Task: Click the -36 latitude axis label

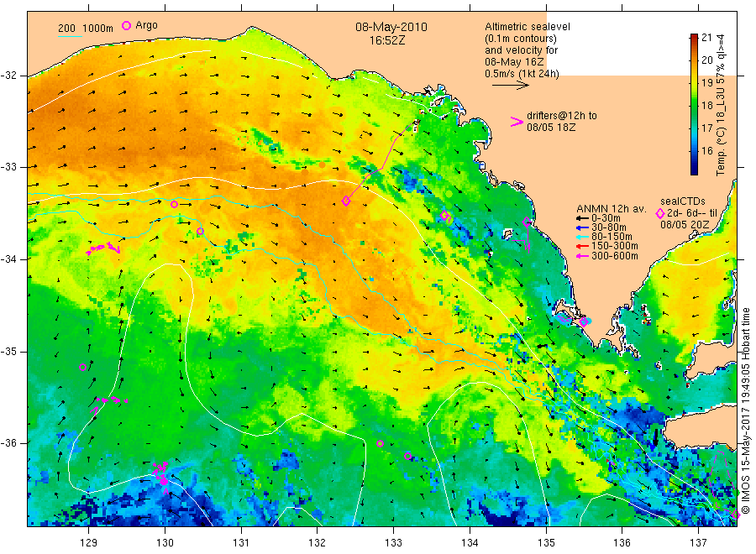Action: pyautogui.click(x=8, y=442)
